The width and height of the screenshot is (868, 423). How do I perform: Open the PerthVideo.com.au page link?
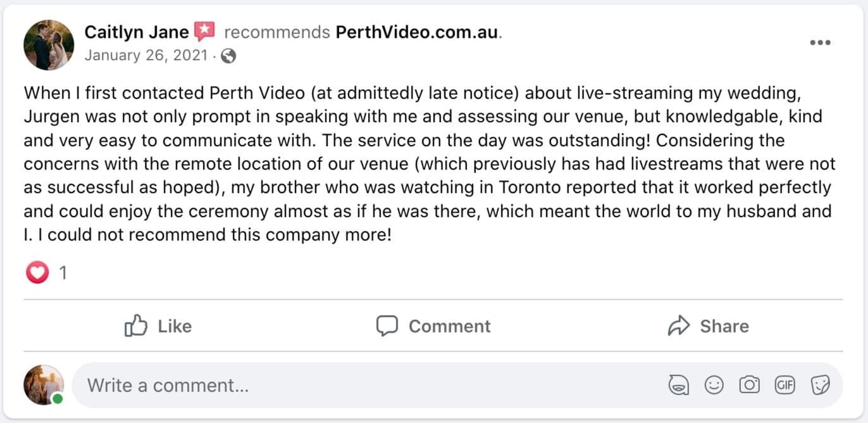tap(418, 32)
